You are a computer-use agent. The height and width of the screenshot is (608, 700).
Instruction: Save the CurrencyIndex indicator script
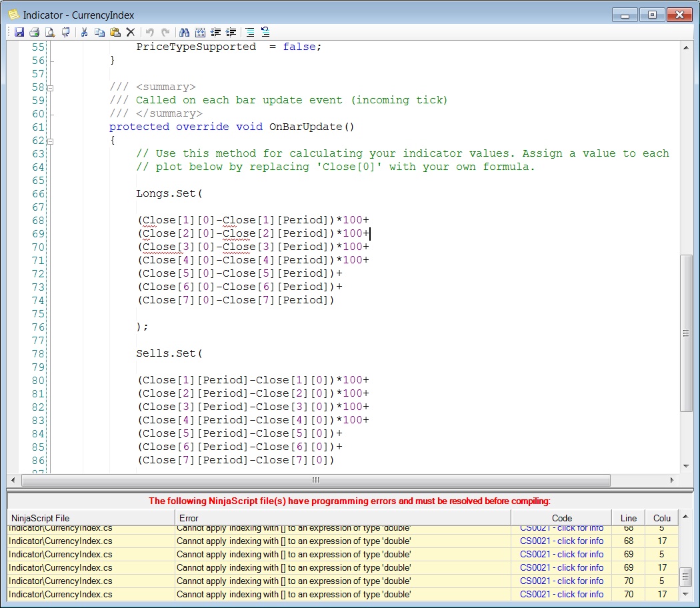[x=19, y=32]
